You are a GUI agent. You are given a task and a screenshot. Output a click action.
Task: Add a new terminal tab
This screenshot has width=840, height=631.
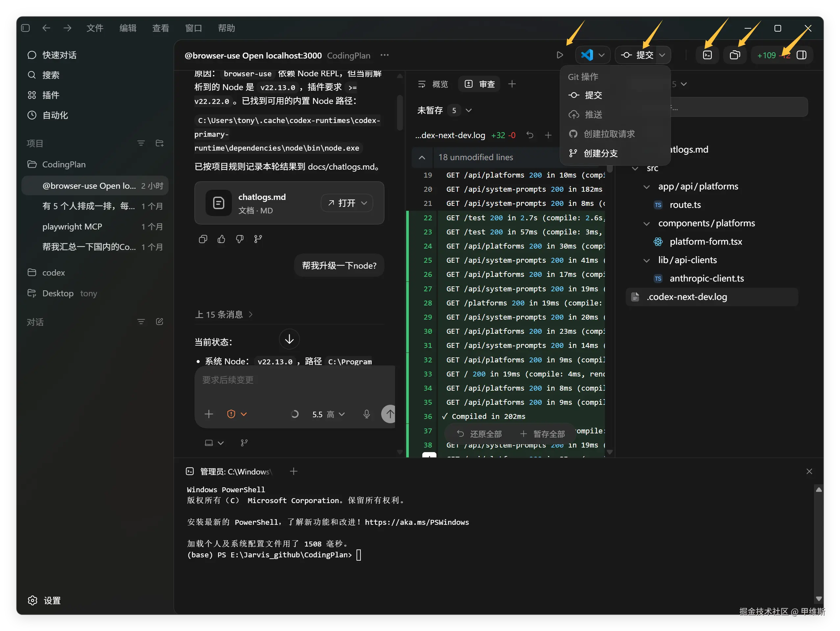[293, 471]
